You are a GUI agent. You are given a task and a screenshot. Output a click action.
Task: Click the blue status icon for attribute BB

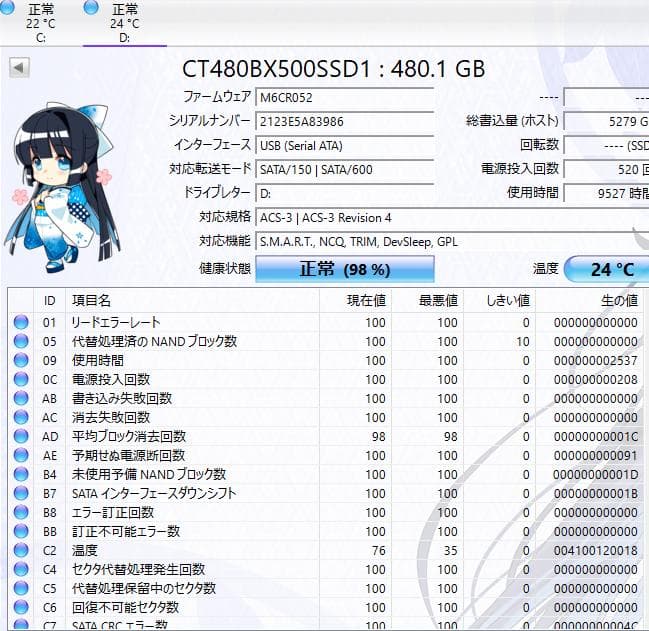pyautogui.click(x=21, y=531)
